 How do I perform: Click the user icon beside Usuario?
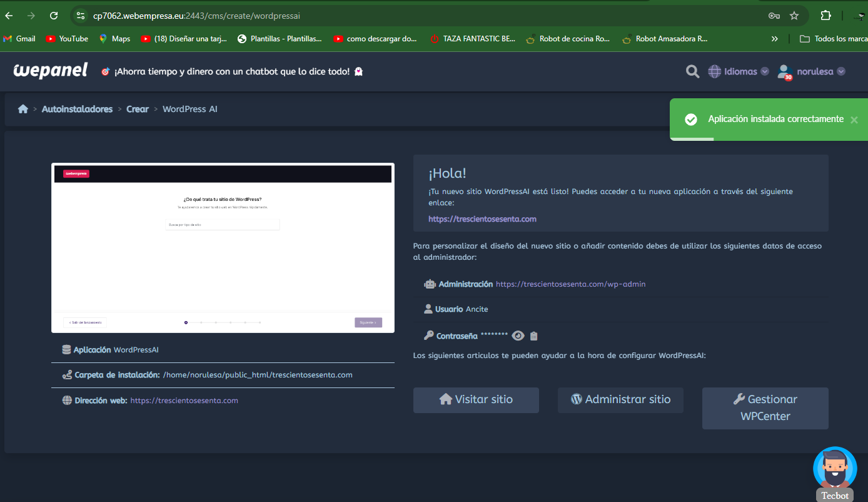click(x=428, y=309)
